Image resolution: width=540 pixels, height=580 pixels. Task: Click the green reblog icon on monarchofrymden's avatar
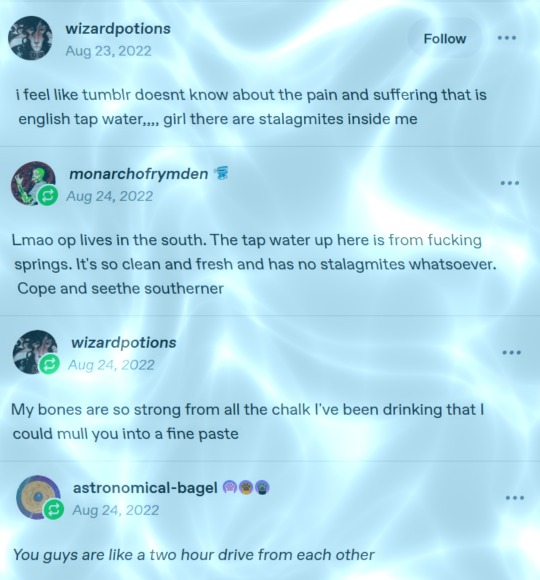pos(48,195)
